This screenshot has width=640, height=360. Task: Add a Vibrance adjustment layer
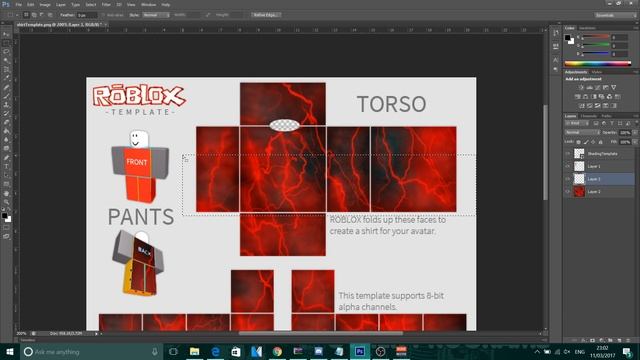point(613,87)
